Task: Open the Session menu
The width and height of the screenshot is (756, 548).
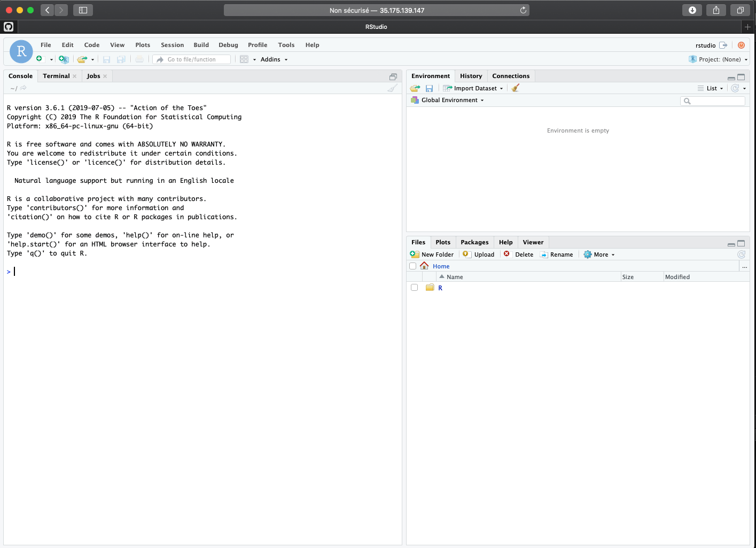Action: click(173, 45)
